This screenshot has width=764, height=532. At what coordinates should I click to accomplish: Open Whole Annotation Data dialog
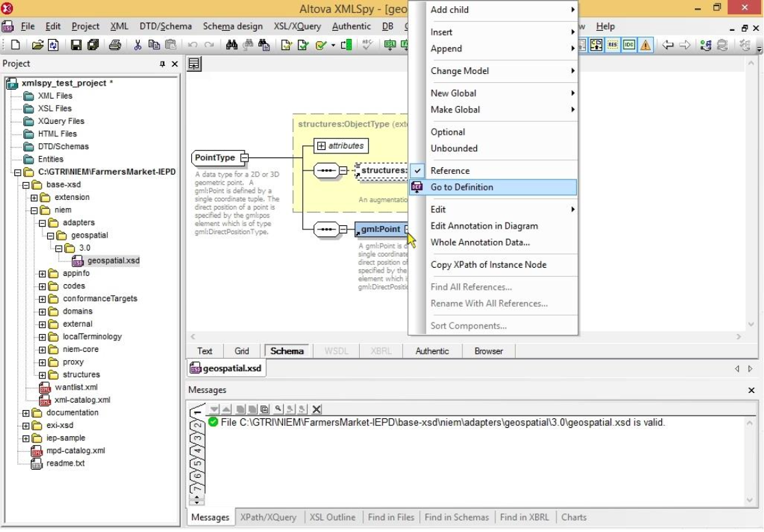(x=480, y=242)
